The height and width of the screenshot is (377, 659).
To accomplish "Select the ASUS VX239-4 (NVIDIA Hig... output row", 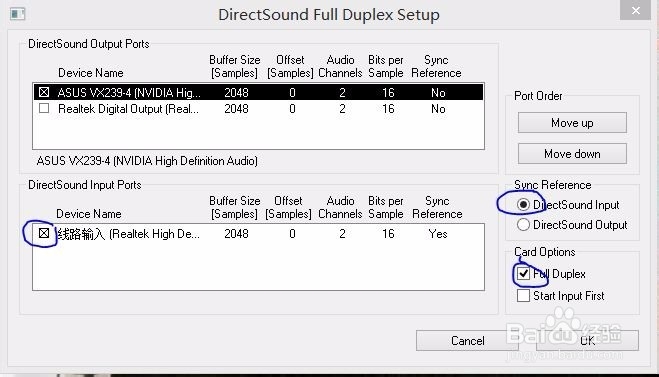I will tap(258, 92).
